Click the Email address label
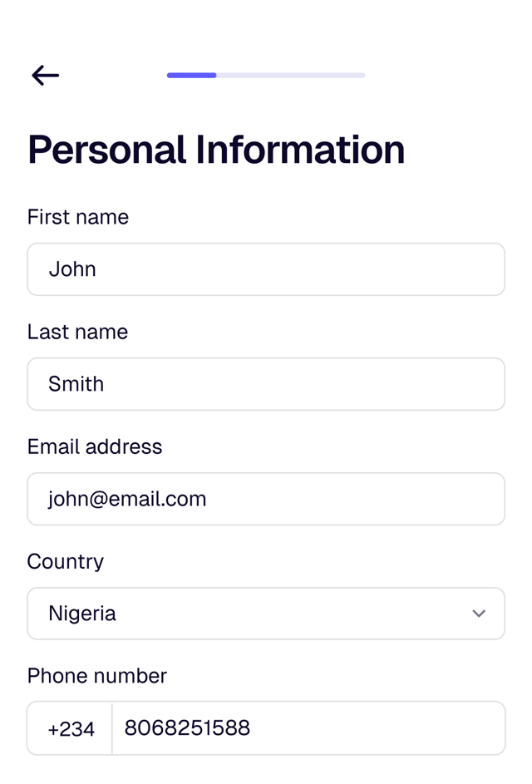The image size is (532, 784). [95, 446]
